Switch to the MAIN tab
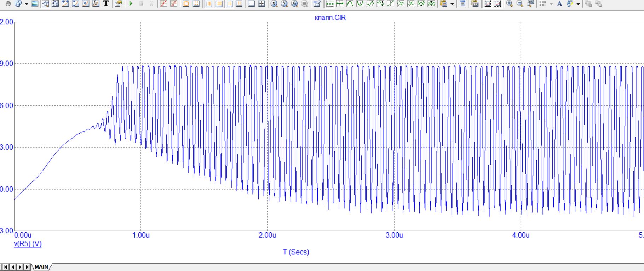 (41, 267)
